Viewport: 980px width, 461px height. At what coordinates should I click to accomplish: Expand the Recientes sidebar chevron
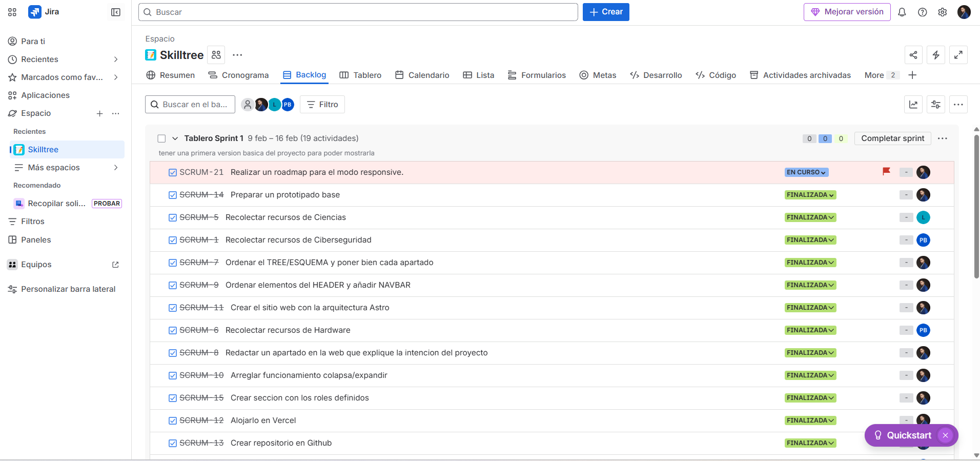click(116, 59)
